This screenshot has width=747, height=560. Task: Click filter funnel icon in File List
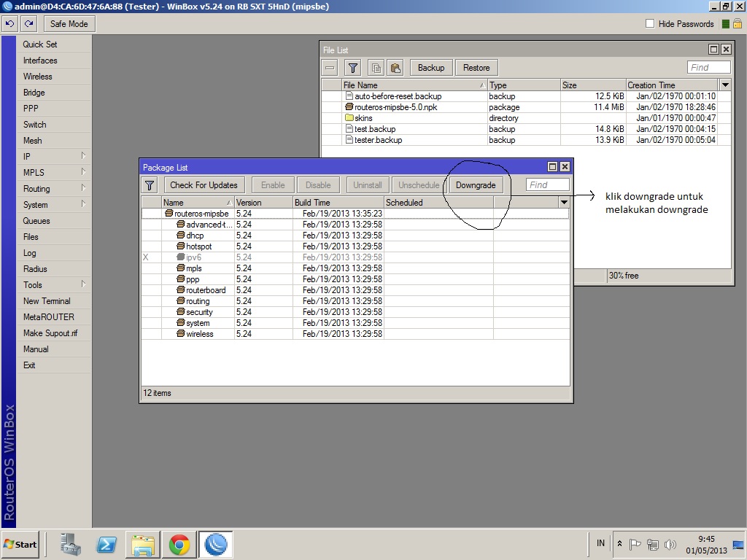coord(352,68)
